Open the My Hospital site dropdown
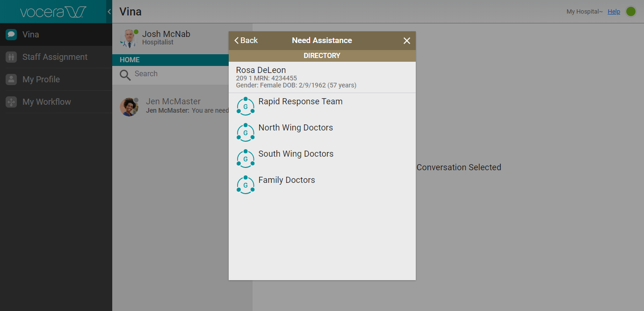 584,12
